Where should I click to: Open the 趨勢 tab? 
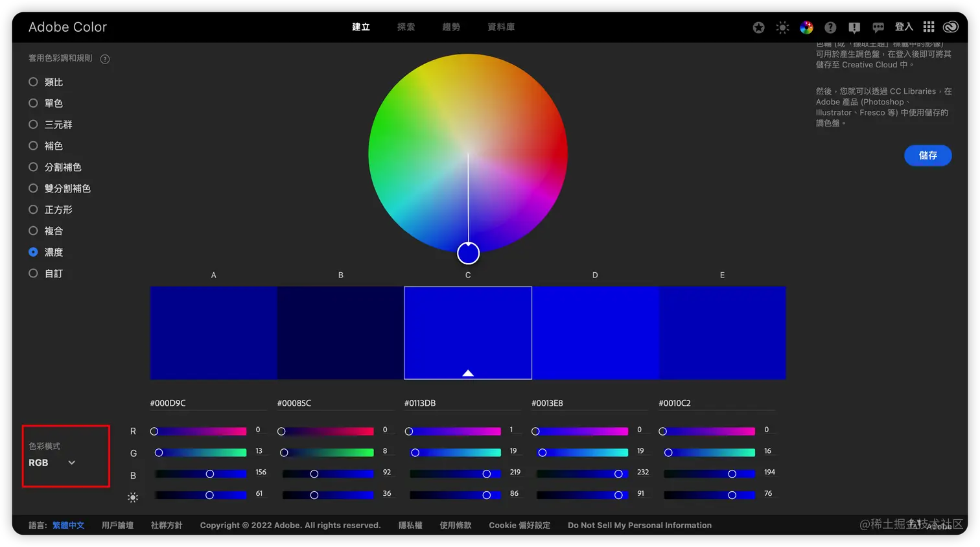tap(451, 27)
